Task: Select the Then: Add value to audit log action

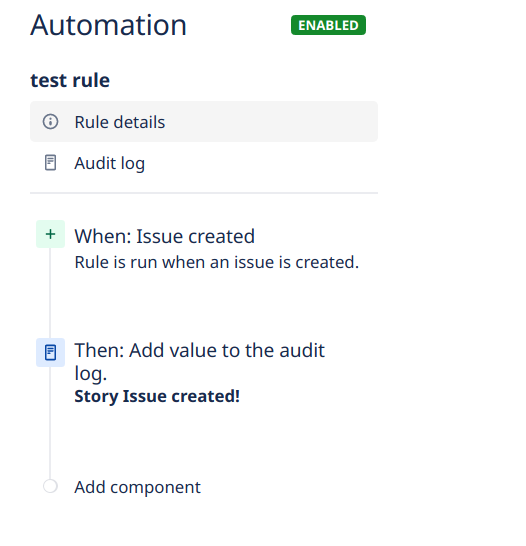Action: 199,361
